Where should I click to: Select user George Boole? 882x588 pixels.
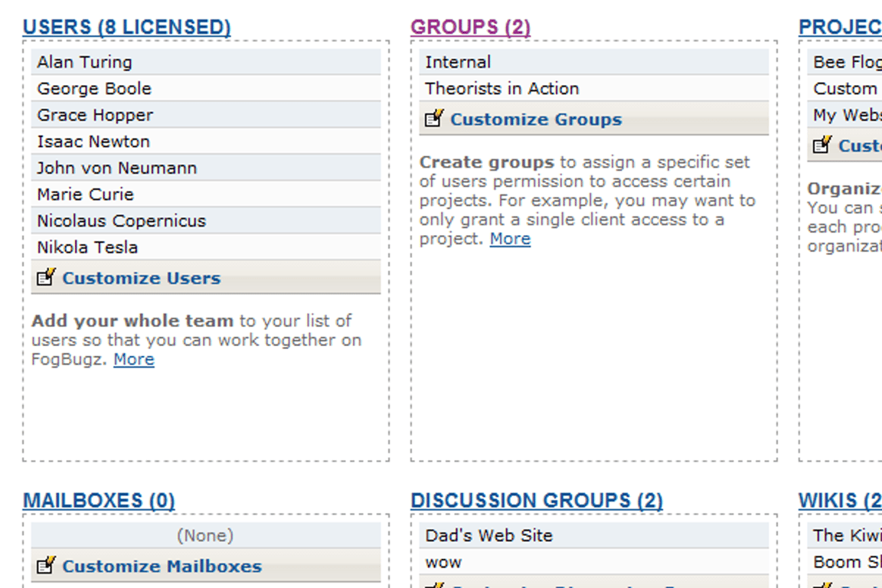coord(206,88)
